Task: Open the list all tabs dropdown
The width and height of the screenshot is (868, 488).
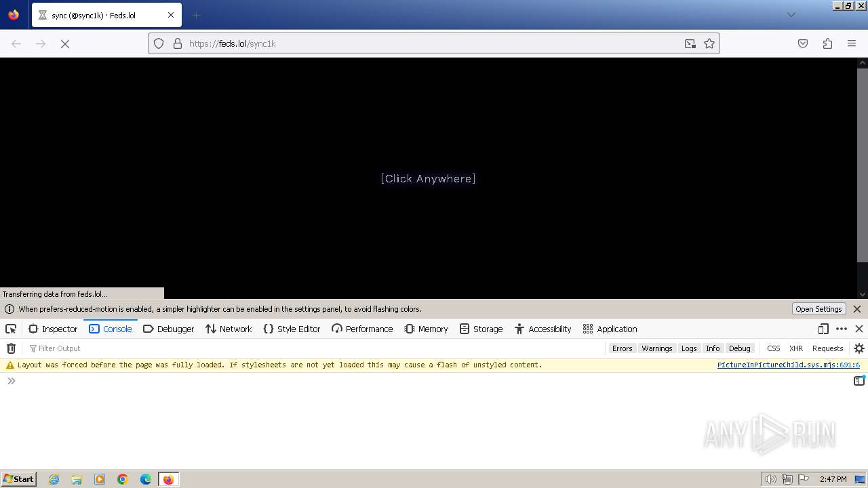Action: pyautogui.click(x=791, y=15)
